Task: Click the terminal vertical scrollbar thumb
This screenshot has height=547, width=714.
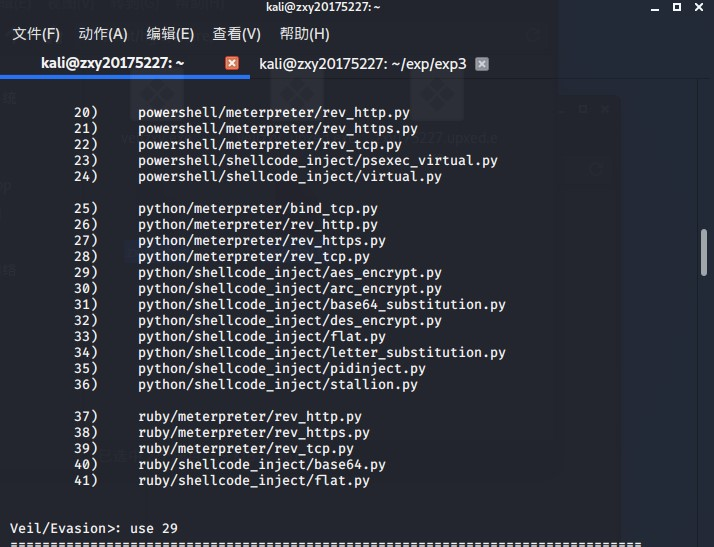Action: click(704, 252)
